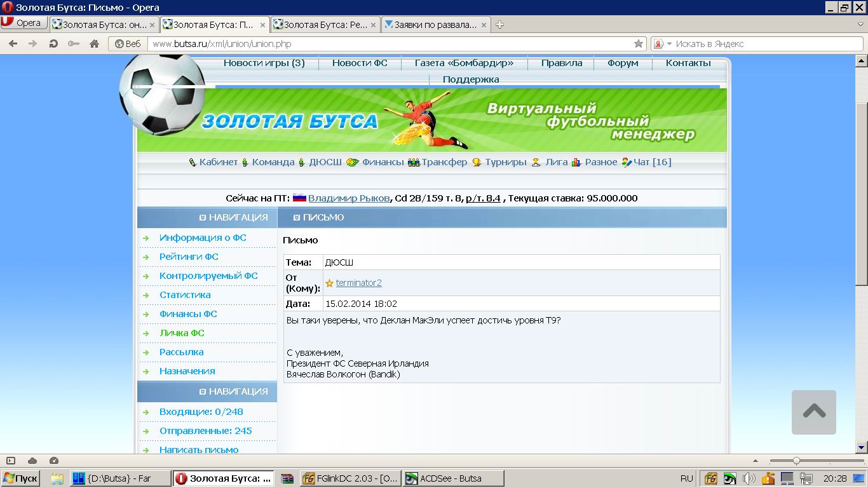Image resolution: width=868 pixels, height=488 pixels.
Task: Open the Opera main menu button
Action: 24,23
